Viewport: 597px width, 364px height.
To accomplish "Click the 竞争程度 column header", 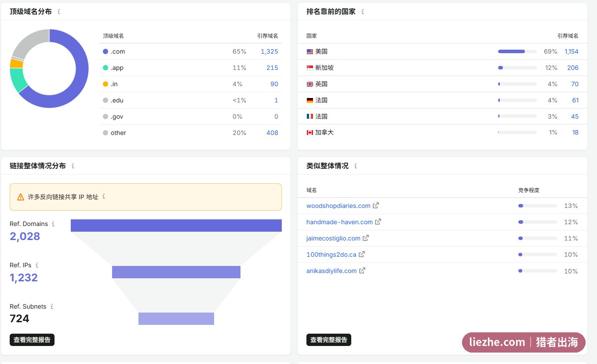I will [529, 190].
